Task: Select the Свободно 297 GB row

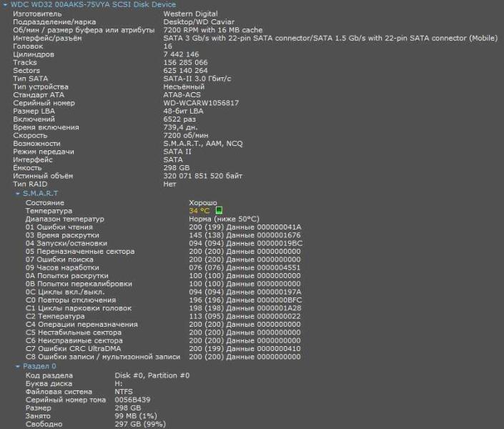Action: click(x=42, y=424)
